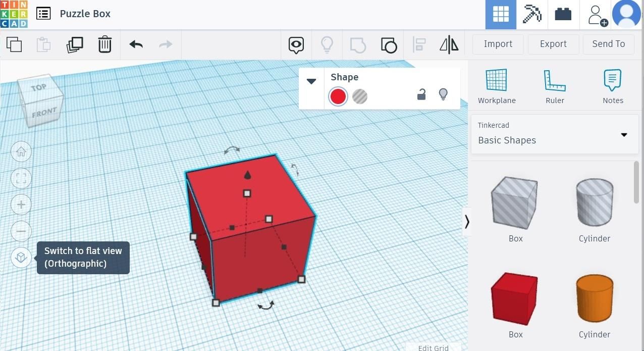The width and height of the screenshot is (644, 351).
Task: Open the Notes tool
Action: [x=612, y=86]
